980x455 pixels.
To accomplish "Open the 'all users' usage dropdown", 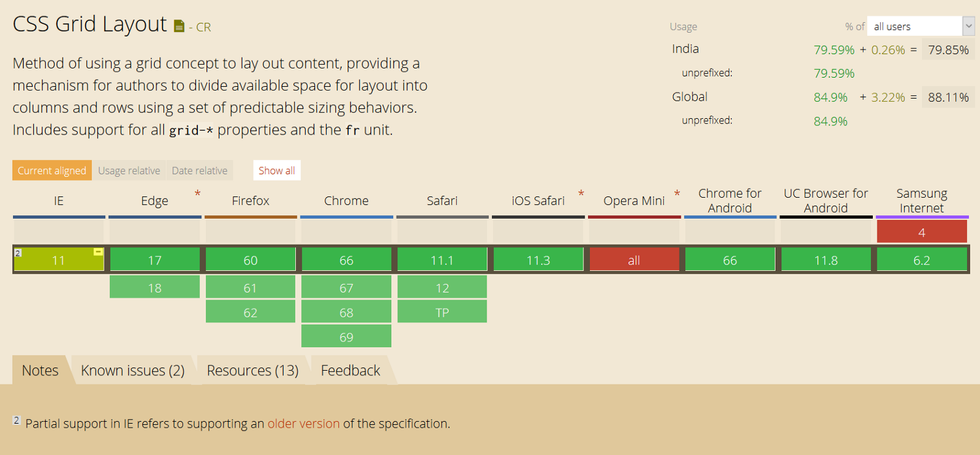I will pos(921,26).
